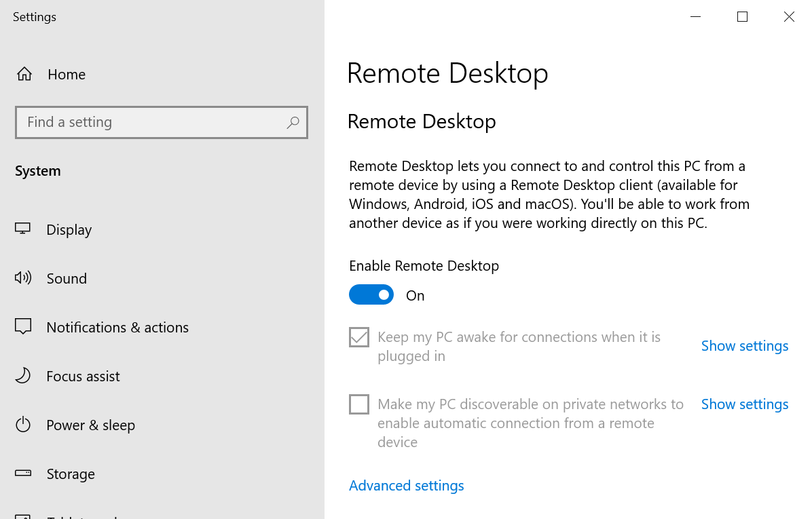Click the Storage drive icon
The width and height of the screenshot is (812, 519).
tap(23, 474)
